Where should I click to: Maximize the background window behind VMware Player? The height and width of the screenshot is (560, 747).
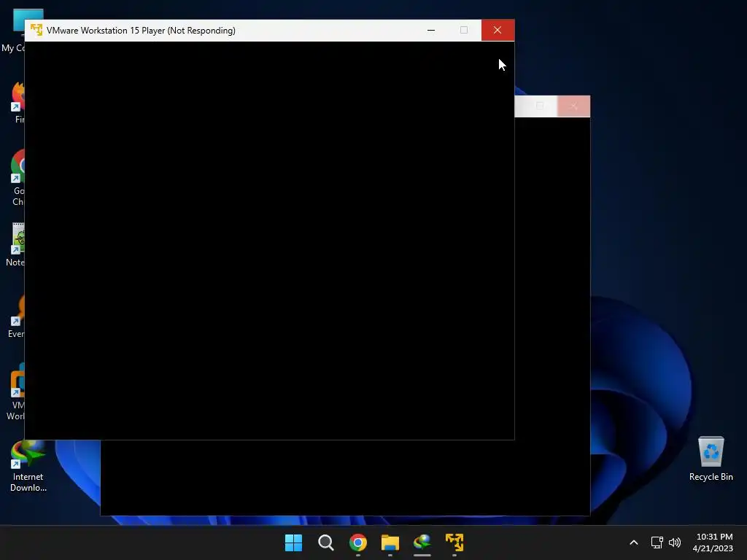[x=540, y=106]
